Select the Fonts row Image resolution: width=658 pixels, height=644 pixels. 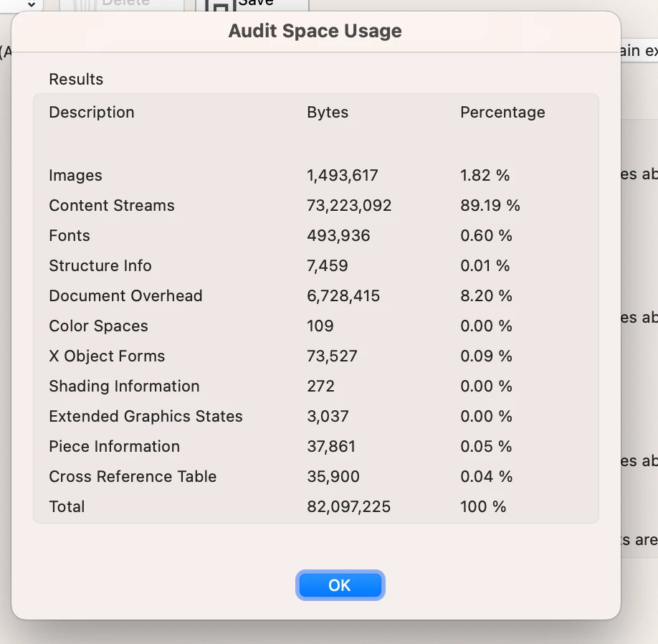tap(316, 235)
